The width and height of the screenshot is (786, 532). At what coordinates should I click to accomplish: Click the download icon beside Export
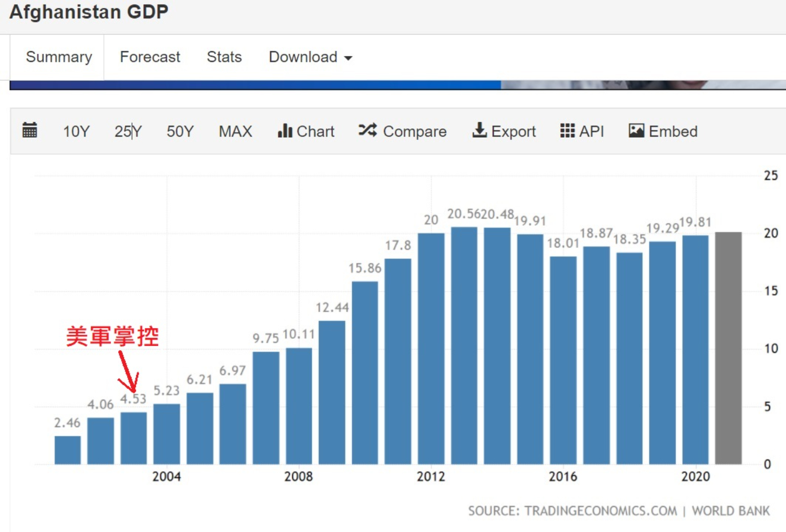click(479, 130)
